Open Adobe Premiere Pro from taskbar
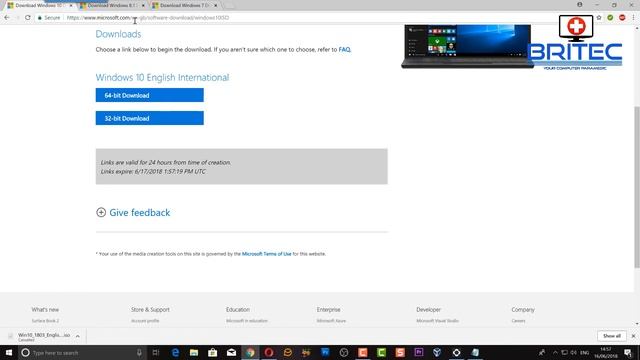This screenshot has width=640, height=360. (419, 353)
